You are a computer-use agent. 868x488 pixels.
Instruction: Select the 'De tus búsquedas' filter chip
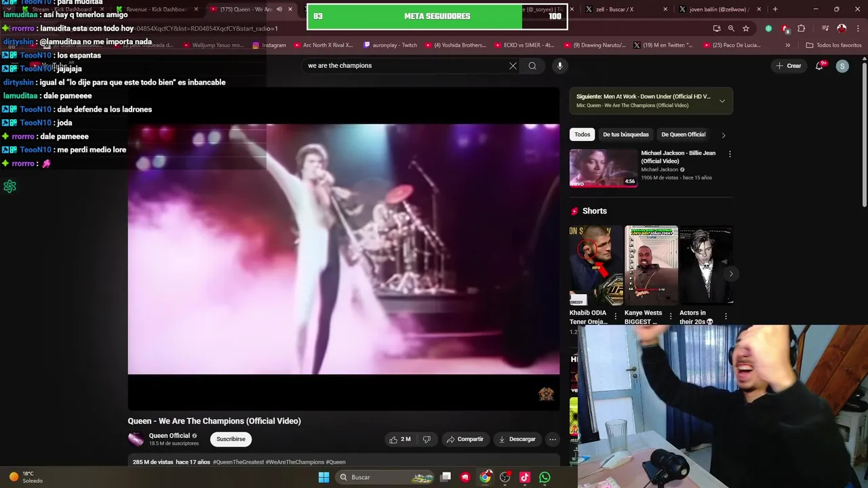(626, 134)
